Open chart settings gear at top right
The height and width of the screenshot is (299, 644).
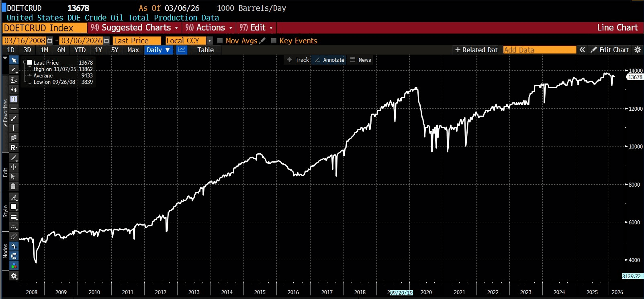coord(637,50)
